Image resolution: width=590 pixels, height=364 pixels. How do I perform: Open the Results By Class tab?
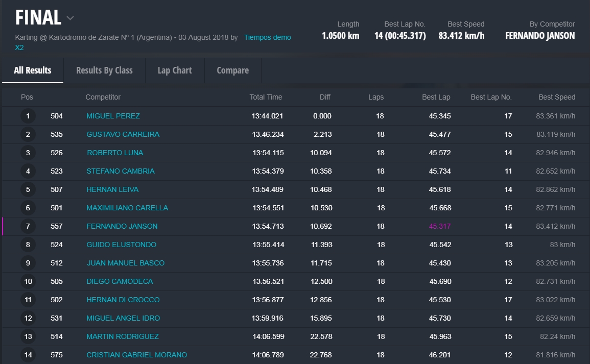pyautogui.click(x=104, y=70)
